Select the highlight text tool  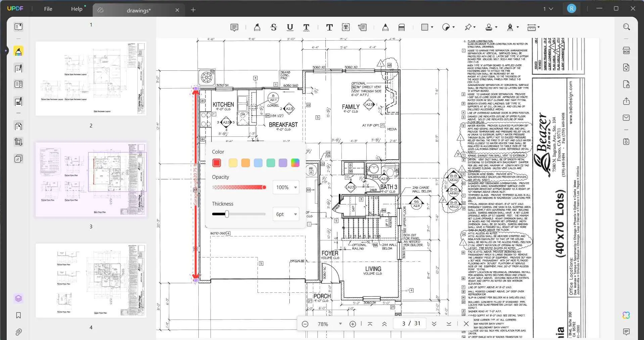[257, 27]
